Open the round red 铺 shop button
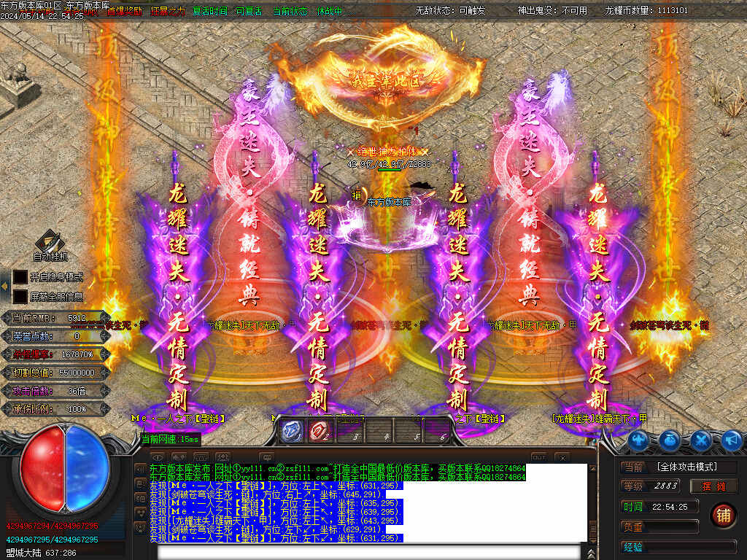Image resolution: width=747 pixels, height=560 pixels. [723, 516]
